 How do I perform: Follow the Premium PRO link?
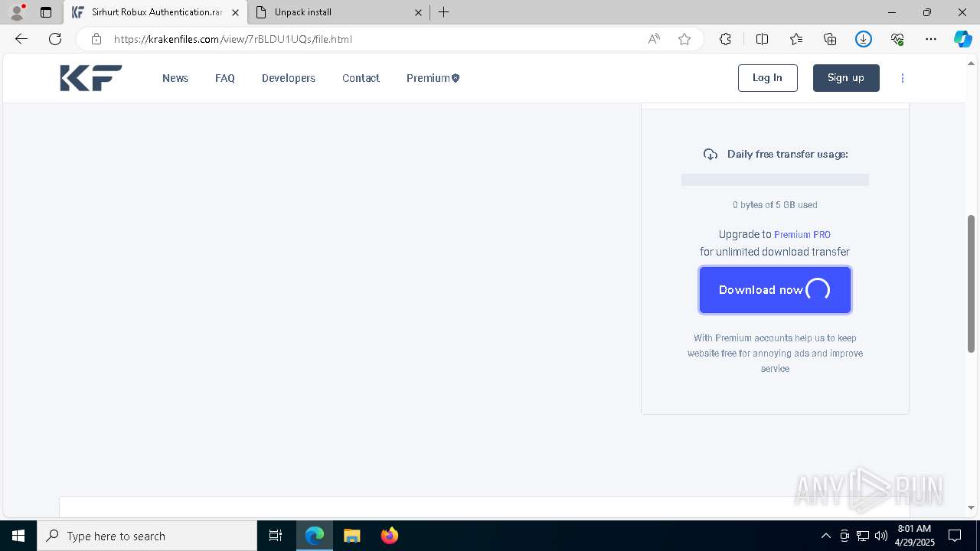(802, 235)
